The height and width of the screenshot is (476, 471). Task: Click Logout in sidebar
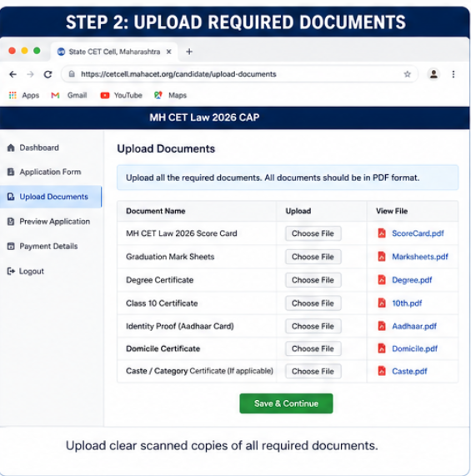(26, 271)
